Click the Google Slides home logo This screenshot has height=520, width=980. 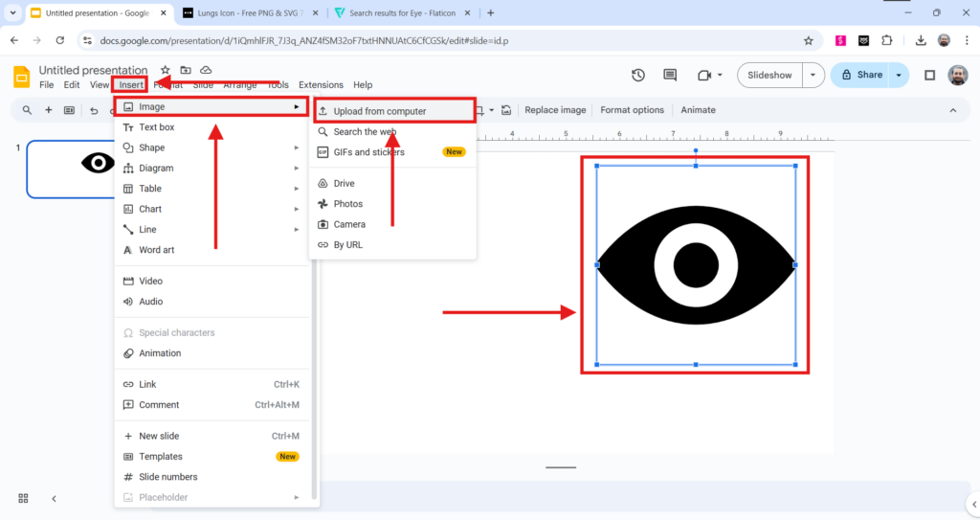[x=21, y=77]
